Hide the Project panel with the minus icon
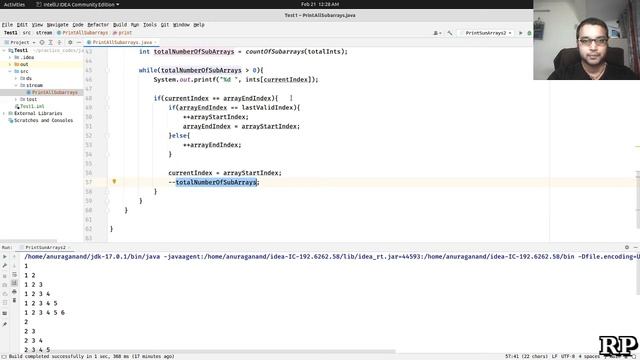Screen dimensions: 640x360 coord(79,42)
